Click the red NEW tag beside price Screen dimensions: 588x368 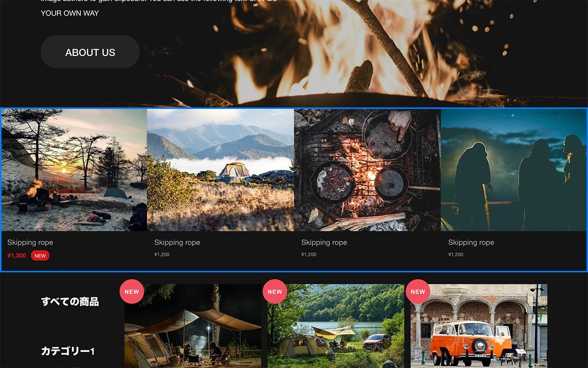pyautogui.click(x=40, y=256)
